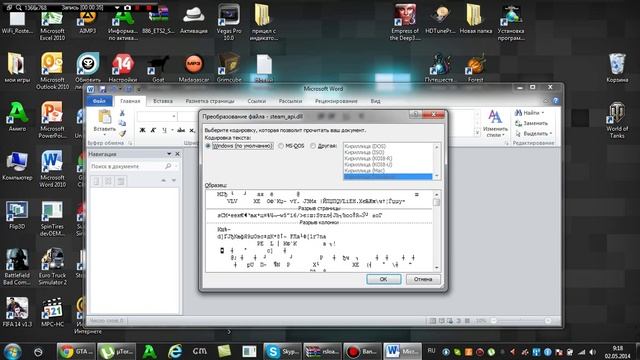
Task: Click the previous search result arrow in Navigation
Action: (164, 180)
